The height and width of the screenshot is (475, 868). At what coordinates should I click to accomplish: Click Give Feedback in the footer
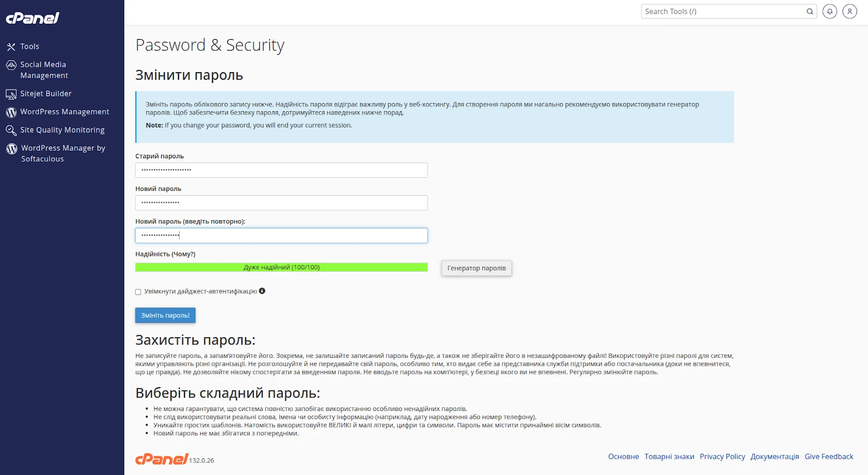click(x=829, y=456)
